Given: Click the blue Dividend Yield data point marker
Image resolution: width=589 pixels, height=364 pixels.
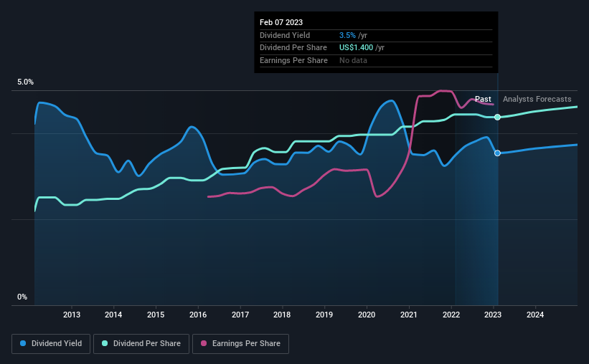Looking at the screenshot, I should point(497,153).
